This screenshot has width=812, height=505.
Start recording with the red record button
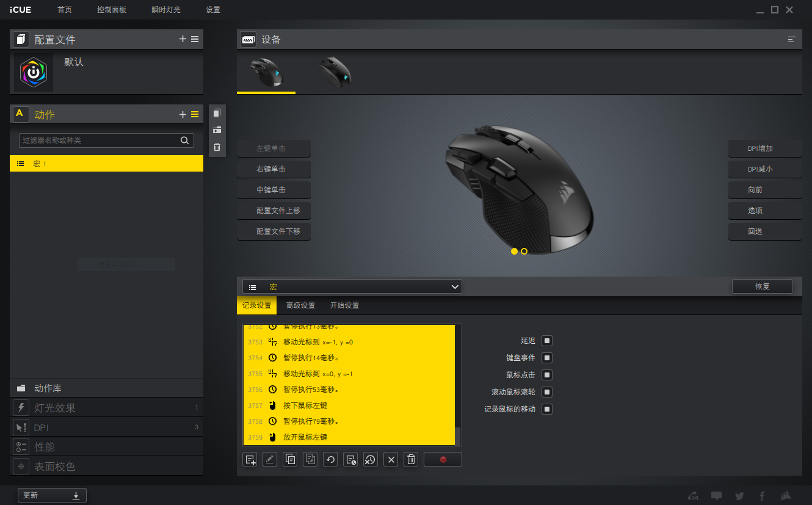pos(443,460)
